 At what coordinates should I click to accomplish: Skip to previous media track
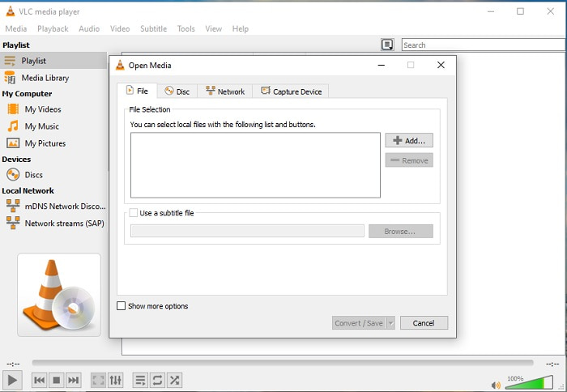coord(40,380)
